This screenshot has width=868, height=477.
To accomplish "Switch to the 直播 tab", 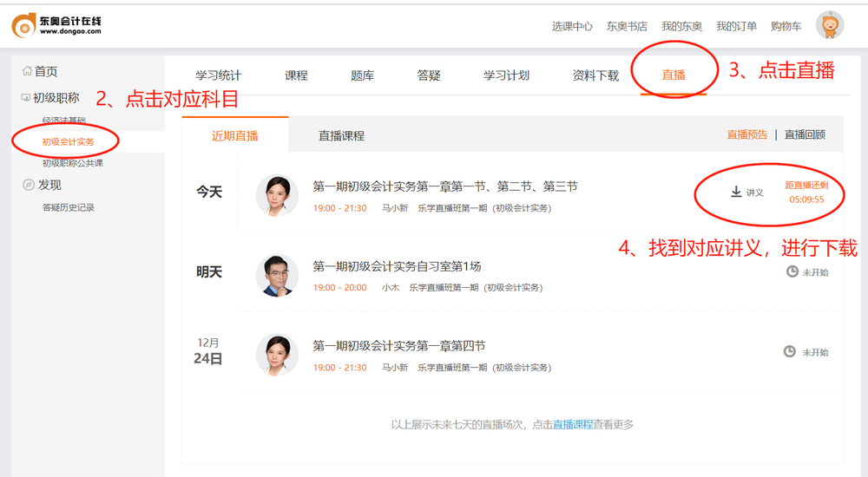I will tap(674, 75).
